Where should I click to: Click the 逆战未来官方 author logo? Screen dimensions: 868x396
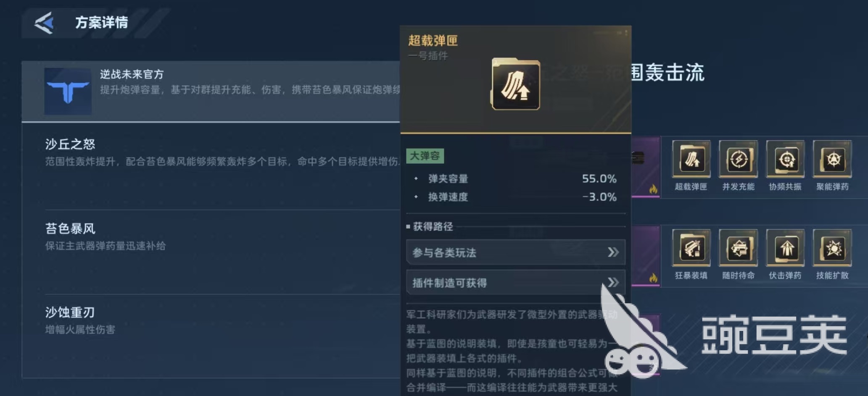click(68, 92)
